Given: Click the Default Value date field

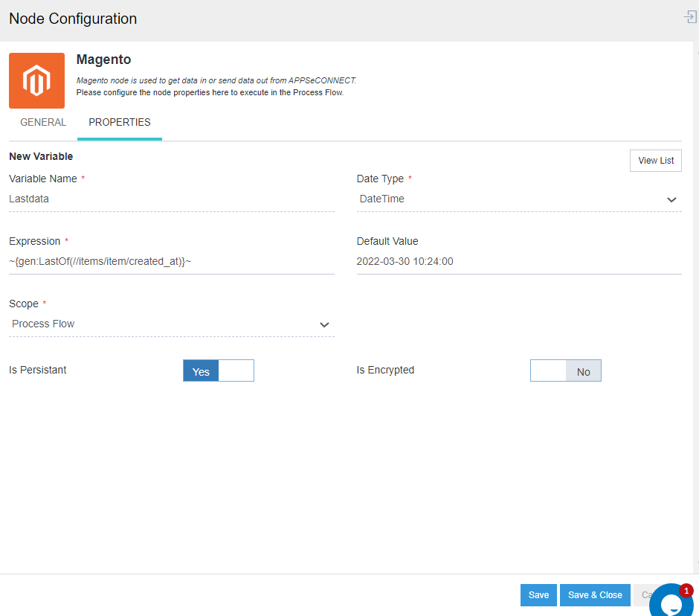Looking at the screenshot, I should [x=519, y=262].
